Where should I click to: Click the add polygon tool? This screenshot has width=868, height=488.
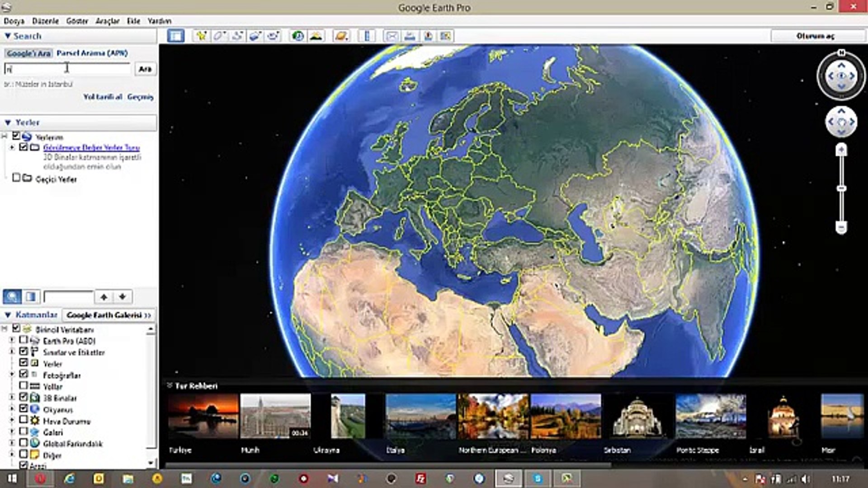point(219,36)
